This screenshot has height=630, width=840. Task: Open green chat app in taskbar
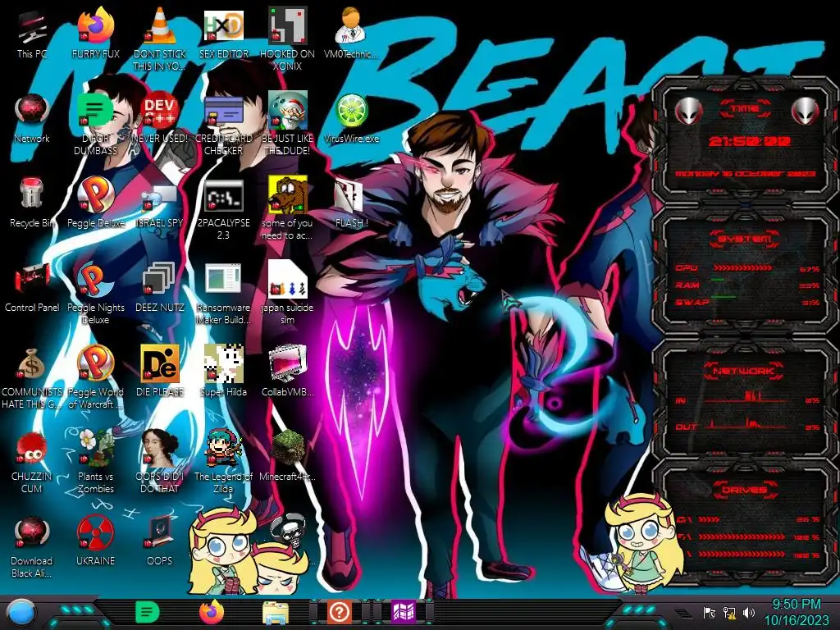point(148,612)
